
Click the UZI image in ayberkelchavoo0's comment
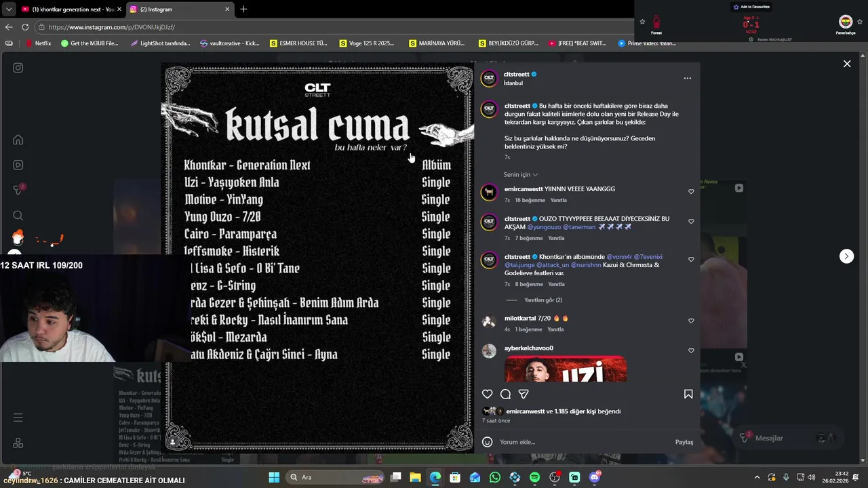[x=566, y=369]
